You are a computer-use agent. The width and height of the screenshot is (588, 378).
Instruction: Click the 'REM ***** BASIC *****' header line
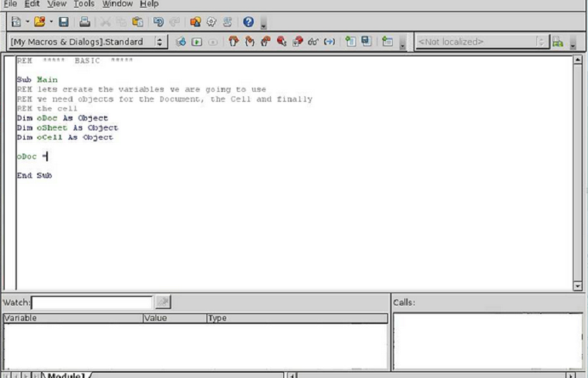coord(75,61)
